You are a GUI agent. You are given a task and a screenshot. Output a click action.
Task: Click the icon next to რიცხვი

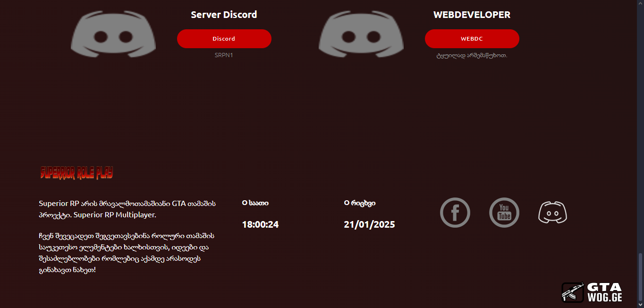tap(347, 203)
